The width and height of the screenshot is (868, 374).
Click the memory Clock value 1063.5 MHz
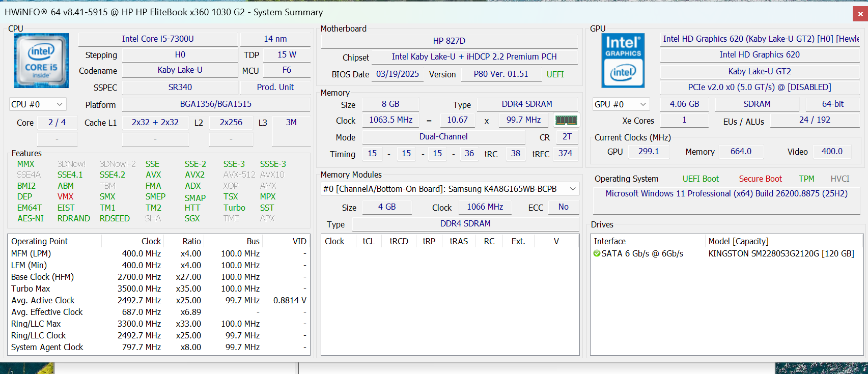(x=390, y=120)
